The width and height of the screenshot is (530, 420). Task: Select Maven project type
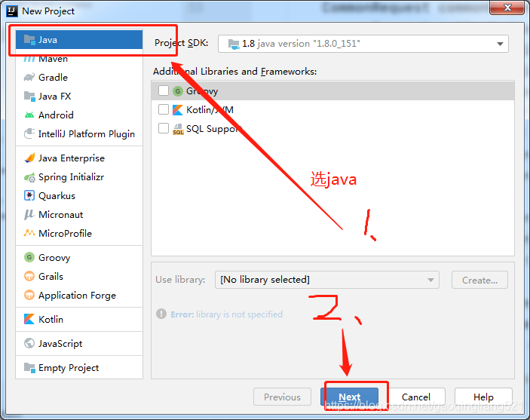tap(79, 59)
